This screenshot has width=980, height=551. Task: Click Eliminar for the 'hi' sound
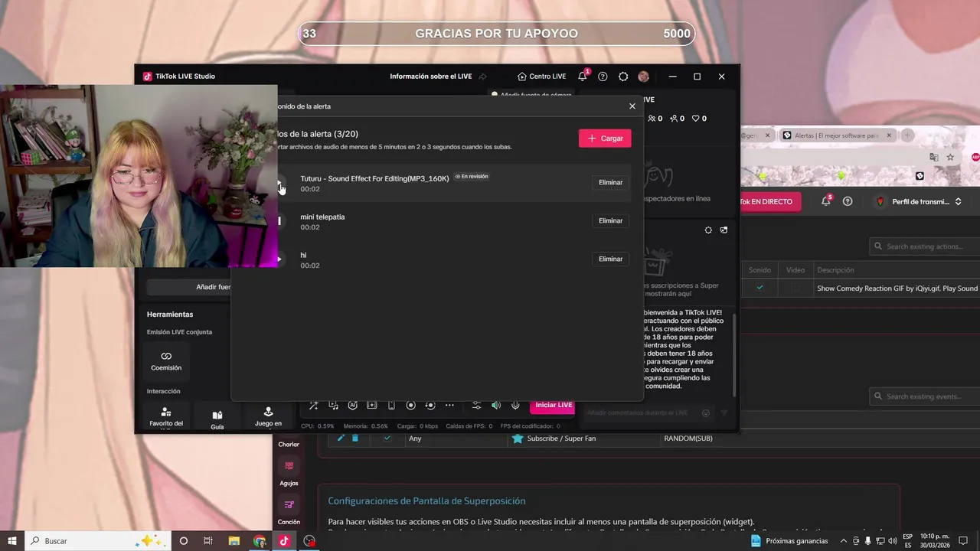(610, 259)
